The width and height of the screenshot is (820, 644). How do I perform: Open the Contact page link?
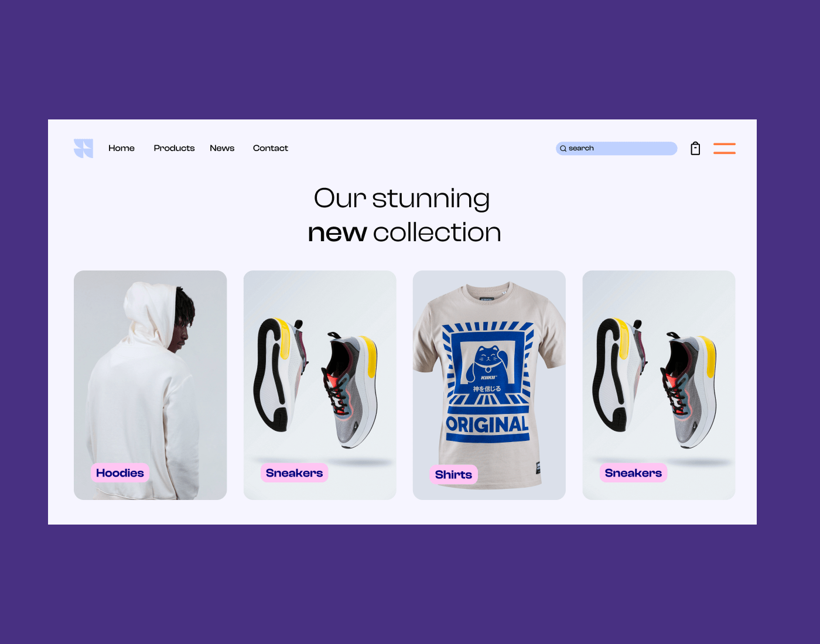click(x=270, y=148)
